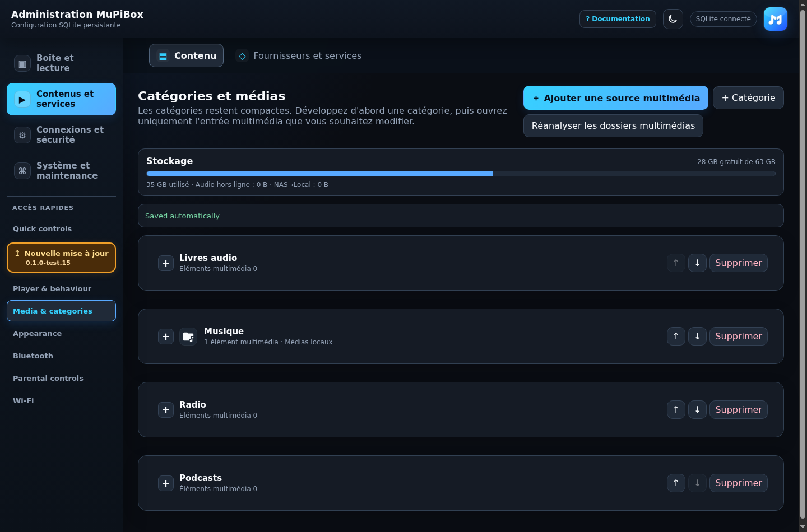
Task: Click Réanalyser les dossiers multimédias
Action: 613,125
